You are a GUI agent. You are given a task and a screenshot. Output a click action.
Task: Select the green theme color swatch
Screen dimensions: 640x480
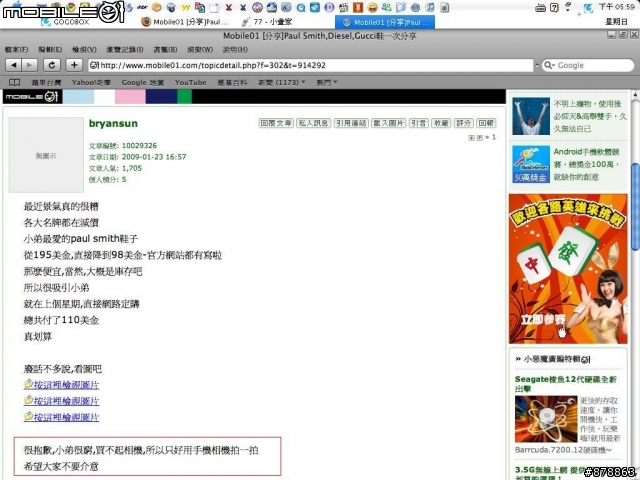click(184, 97)
